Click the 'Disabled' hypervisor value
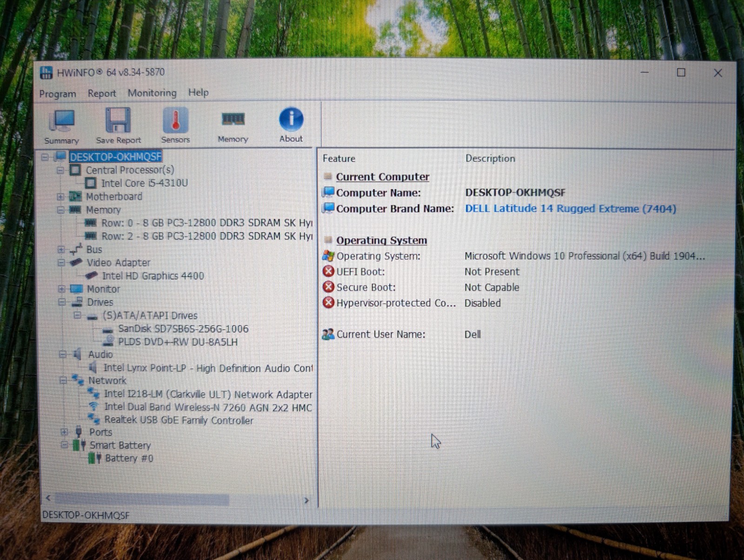Image resolution: width=744 pixels, height=560 pixels. click(483, 303)
